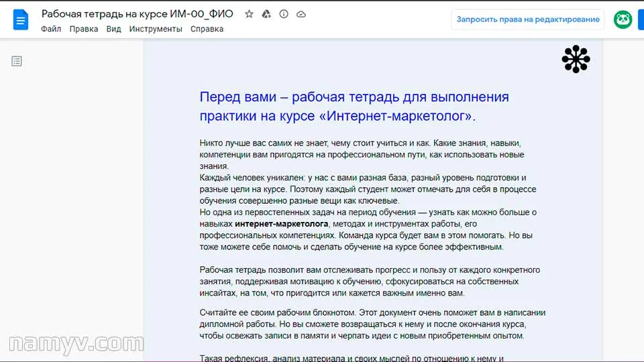Click paragraph starting with Каждый человек уникален
The width and height of the screenshot is (644, 362).
tap(368, 189)
